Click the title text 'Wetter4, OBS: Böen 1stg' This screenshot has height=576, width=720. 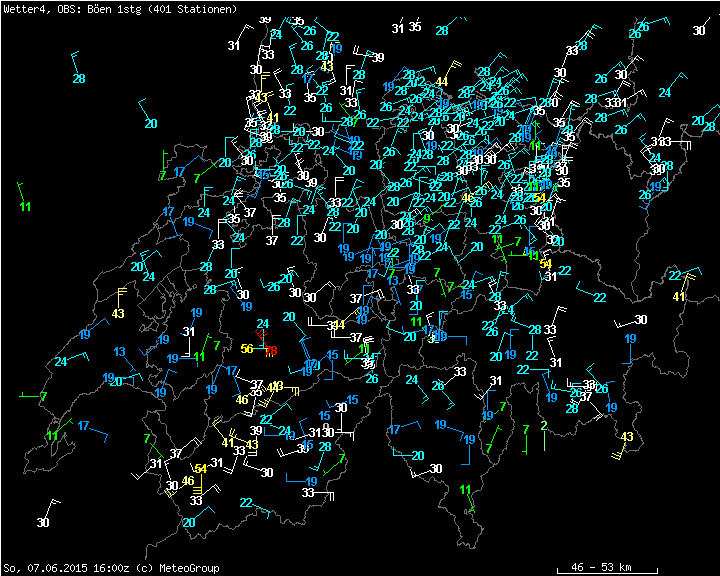coord(73,9)
